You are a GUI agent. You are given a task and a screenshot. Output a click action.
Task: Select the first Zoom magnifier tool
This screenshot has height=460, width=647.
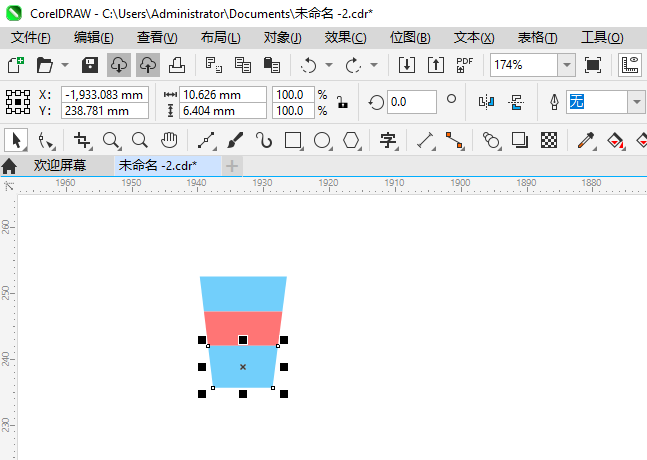[x=111, y=141]
